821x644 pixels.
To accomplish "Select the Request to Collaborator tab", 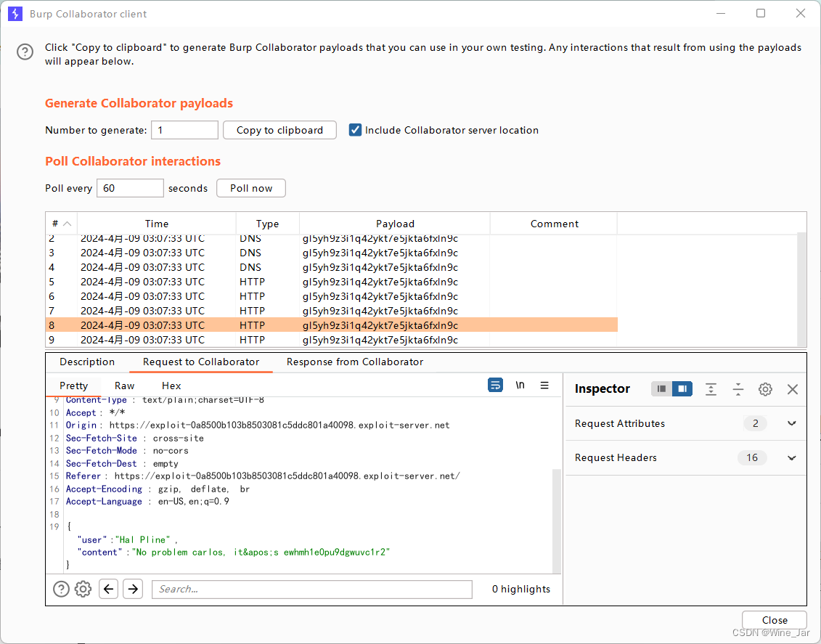I will (x=201, y=362).
